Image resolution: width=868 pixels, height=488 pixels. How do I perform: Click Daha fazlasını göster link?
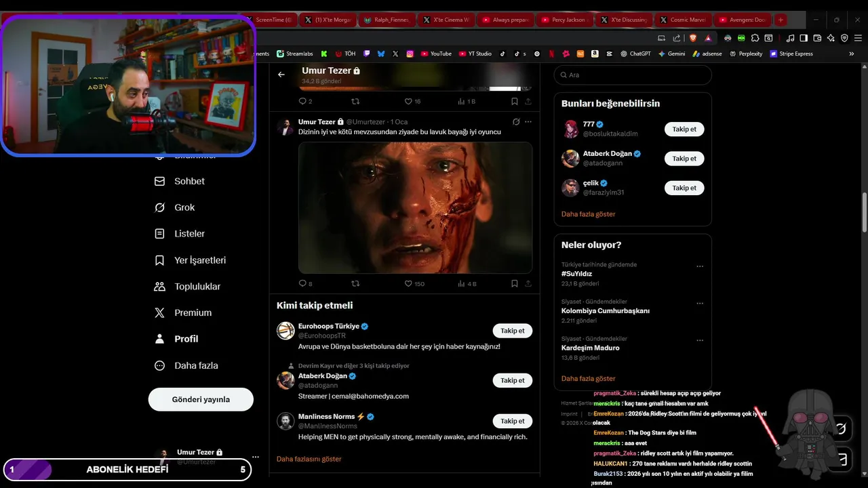pos(309,459)
